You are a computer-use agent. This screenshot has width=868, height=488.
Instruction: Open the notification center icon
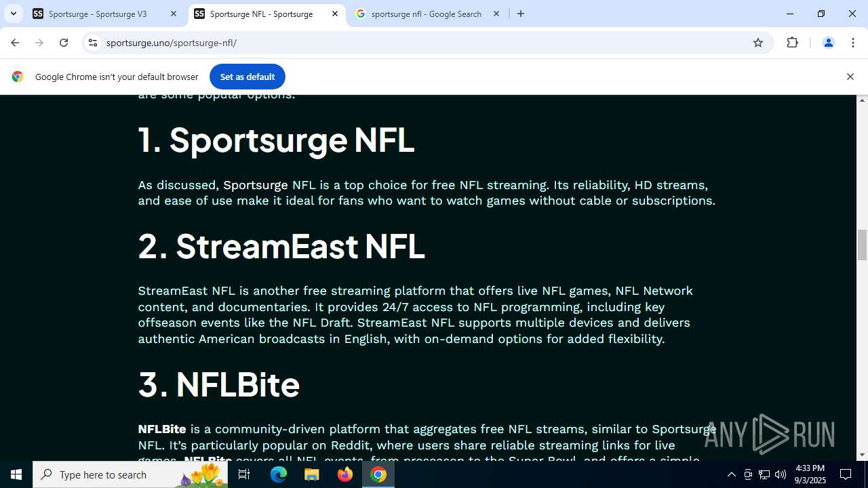tap(846, 474)
